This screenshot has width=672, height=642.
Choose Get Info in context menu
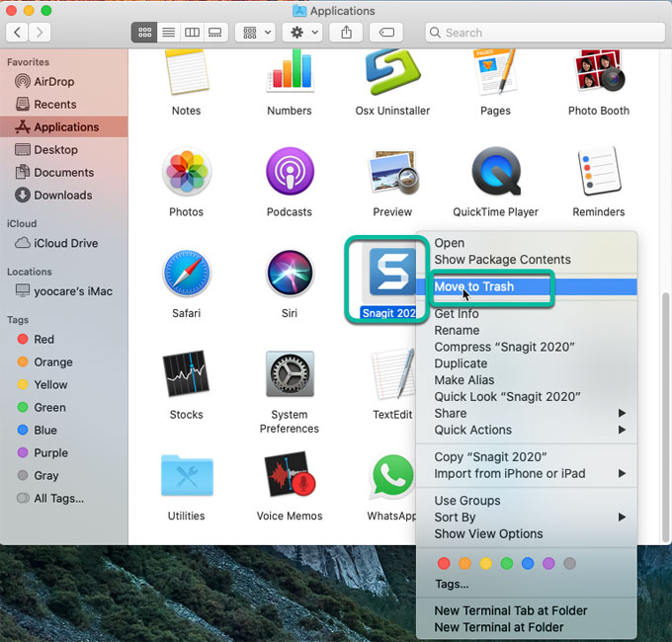(527, 313)
